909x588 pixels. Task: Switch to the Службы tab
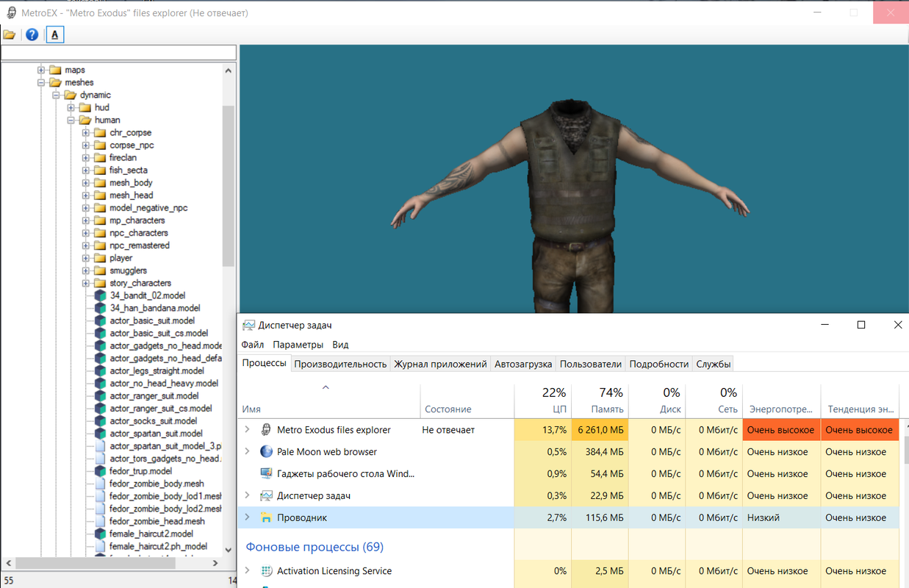point(713,364)
